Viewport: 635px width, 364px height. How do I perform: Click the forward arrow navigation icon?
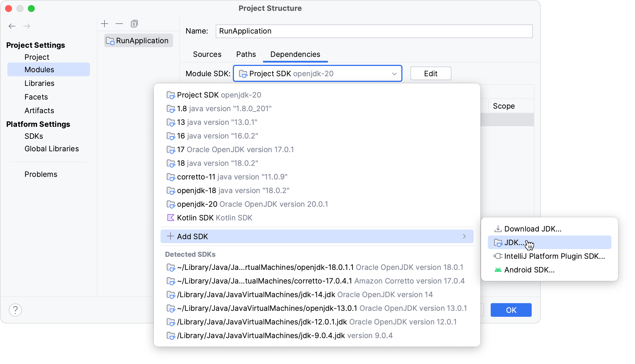[27, 26]
